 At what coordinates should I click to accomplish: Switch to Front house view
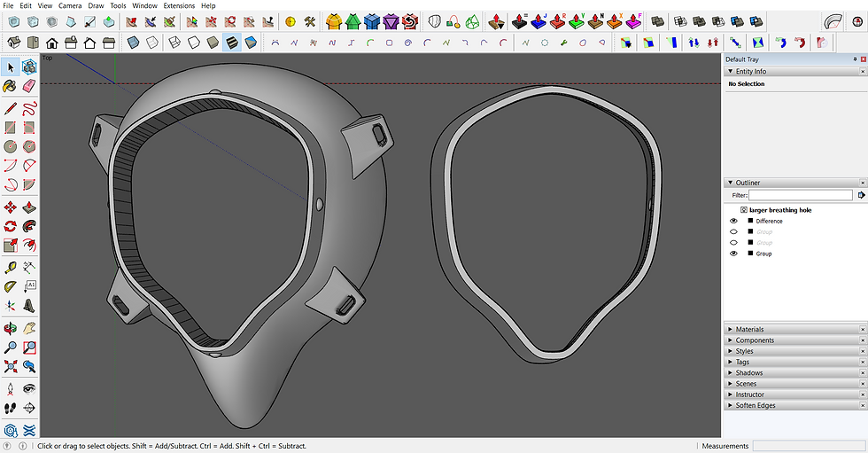[x=52, y=42]
